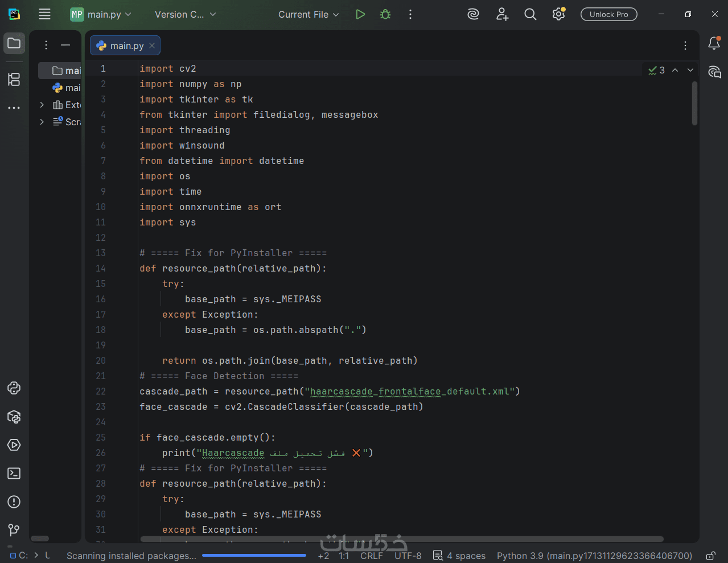Click the Unlock Pro button
728x563 pixels.
(608, 14)
